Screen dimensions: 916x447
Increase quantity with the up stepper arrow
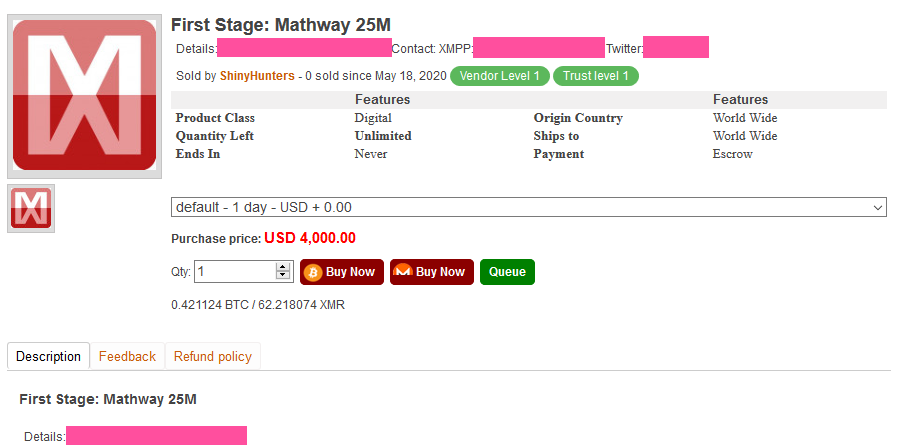[282, 267]
